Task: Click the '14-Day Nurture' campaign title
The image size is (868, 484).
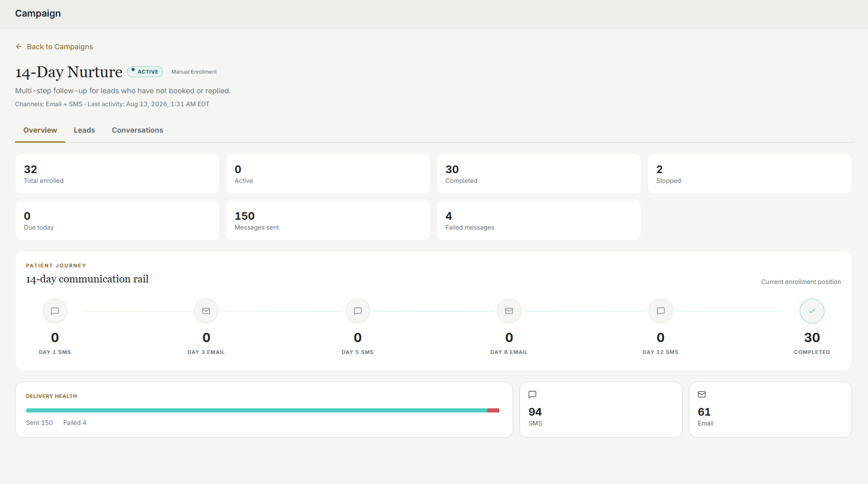Action: point(69,72)
